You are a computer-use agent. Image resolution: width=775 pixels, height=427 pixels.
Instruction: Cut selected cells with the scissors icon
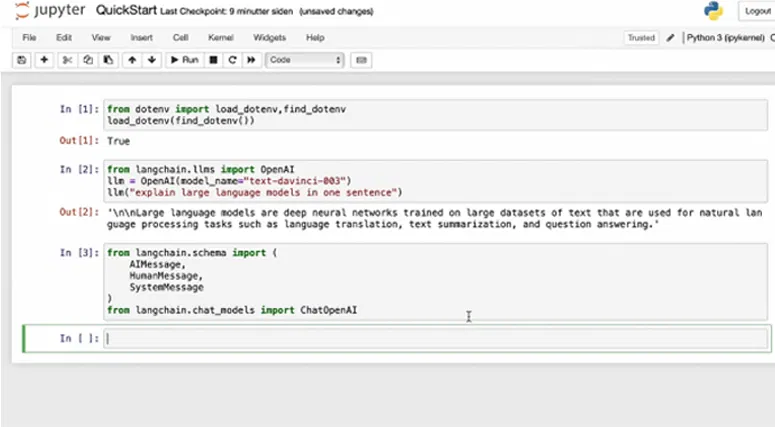[x=68, y=60]
